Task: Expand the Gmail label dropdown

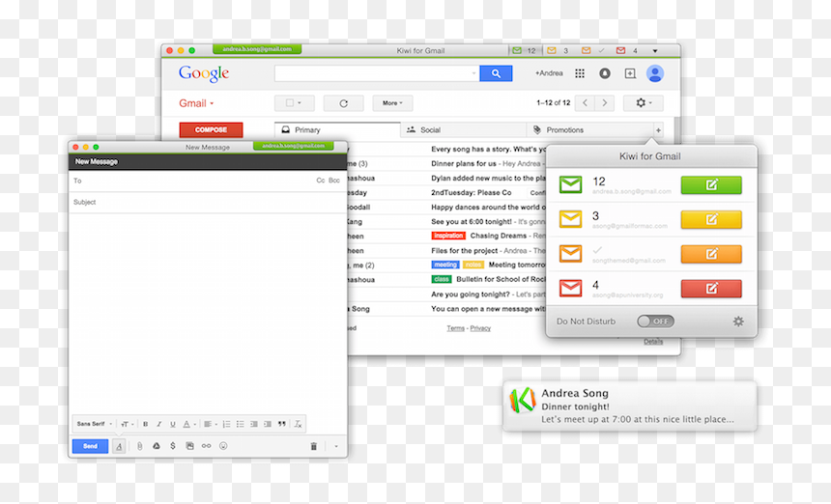Action: [196, 103]
